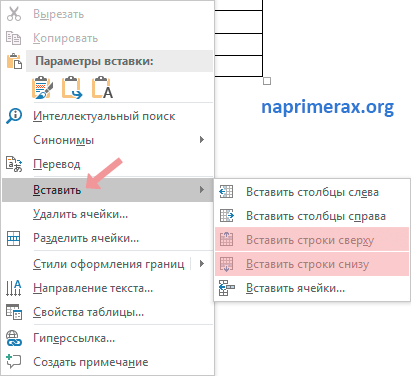411x376 pixels.
Task: Click the Insert Columns Left icon
Action: click(x=226, y=192)
